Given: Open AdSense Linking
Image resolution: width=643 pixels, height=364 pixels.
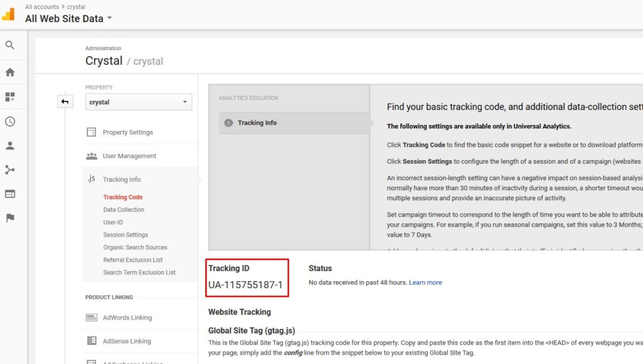Looking at the screenshot, I should [x=127, y=341].
